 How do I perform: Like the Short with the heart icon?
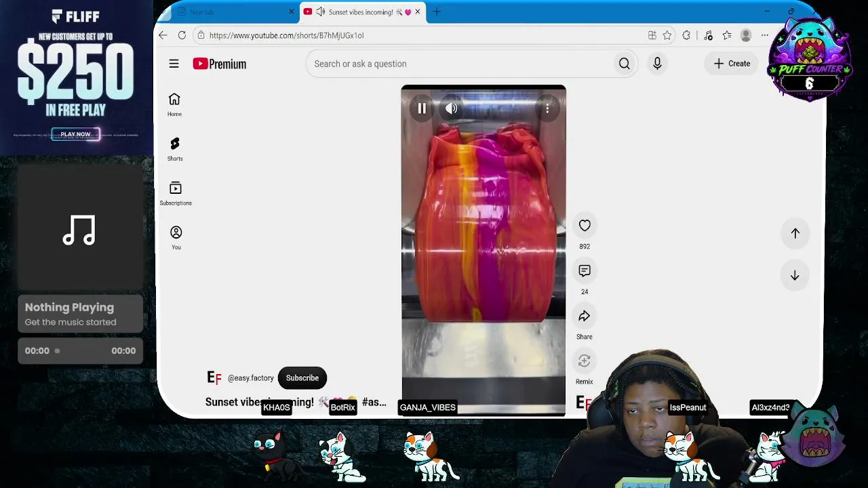[585, 226]
